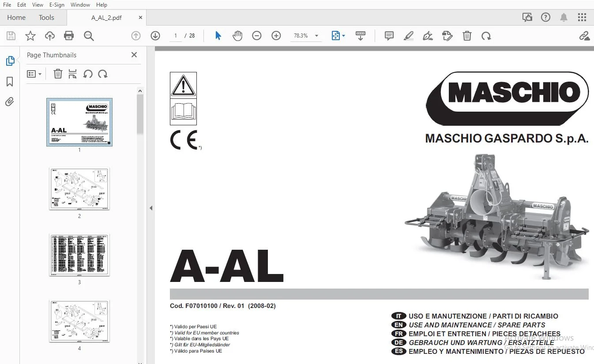This screenshot has height=364, width=594.
Task: Select page 2 thumbnail
Action: (x=79, y=189)
